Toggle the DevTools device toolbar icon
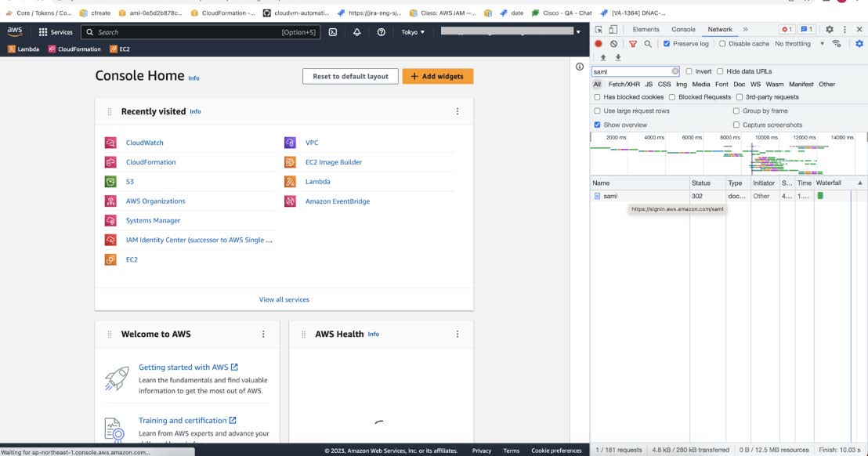Viewport: 868px width, 456px height. coord(613,29)
